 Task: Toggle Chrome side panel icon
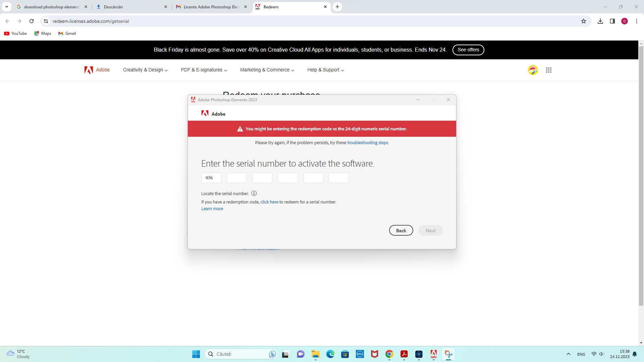612,21
